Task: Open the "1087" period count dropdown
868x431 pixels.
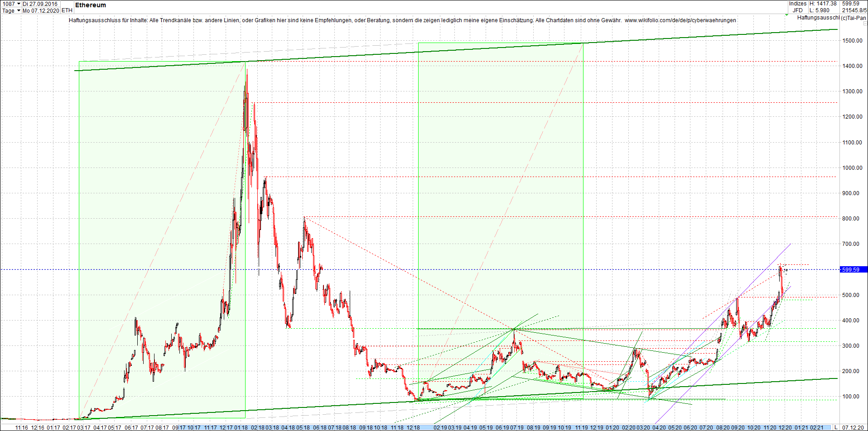Action: point(11,3)
